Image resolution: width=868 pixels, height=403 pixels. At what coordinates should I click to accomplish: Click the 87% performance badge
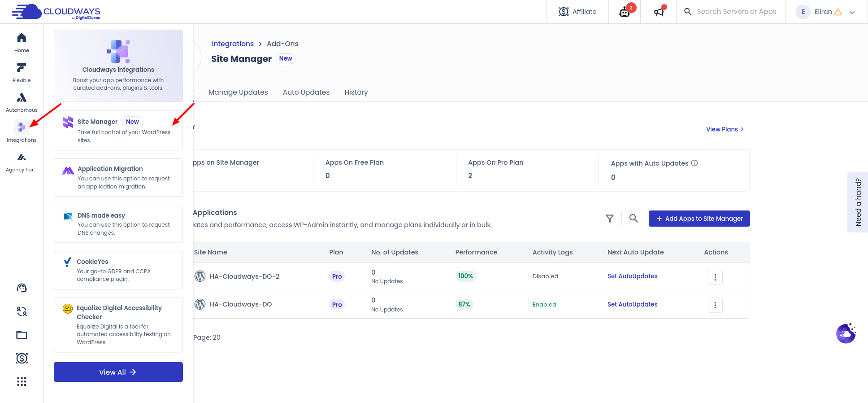[464, 304]
